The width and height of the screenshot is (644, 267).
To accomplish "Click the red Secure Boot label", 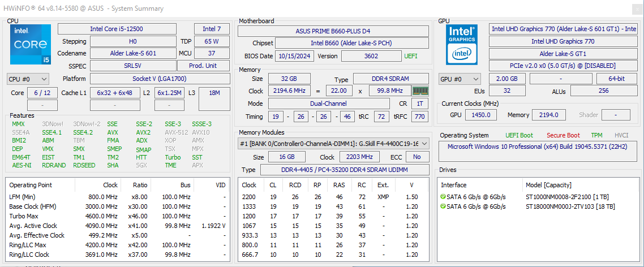I will click(563, 135).
